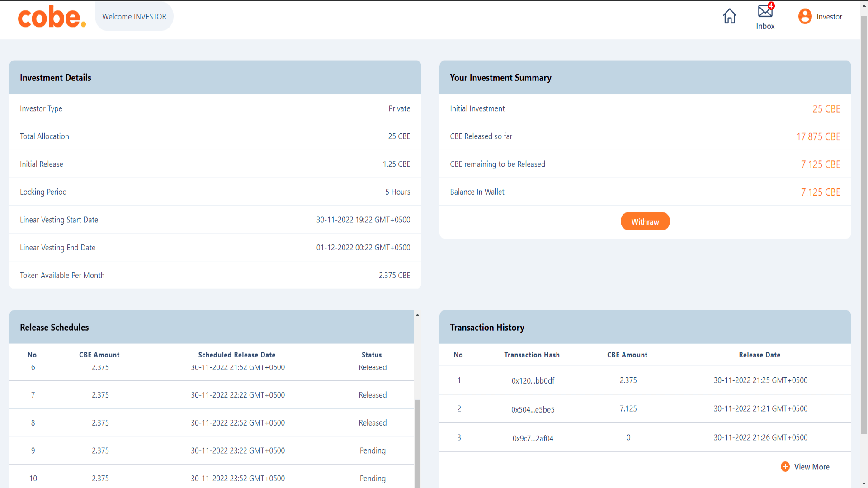Click the orange plus icon by View More

(785, 467)
